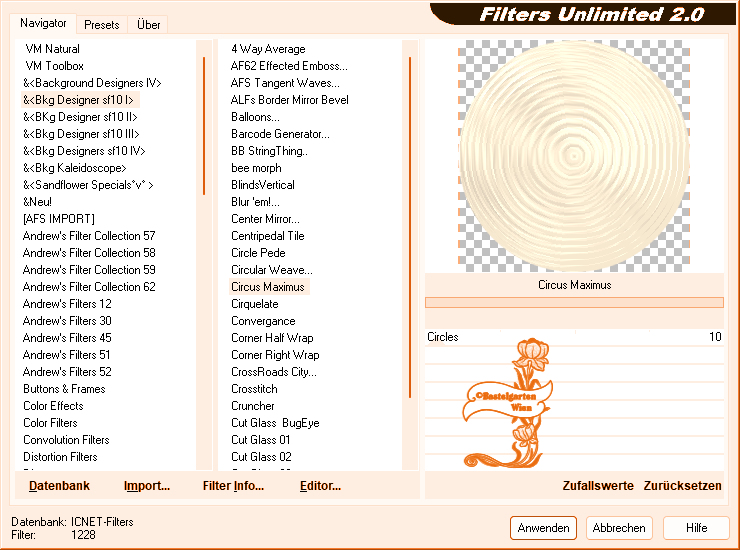Choose Centripedal Tile filter
The image size is (740, 550).
(x=268, y=236)
